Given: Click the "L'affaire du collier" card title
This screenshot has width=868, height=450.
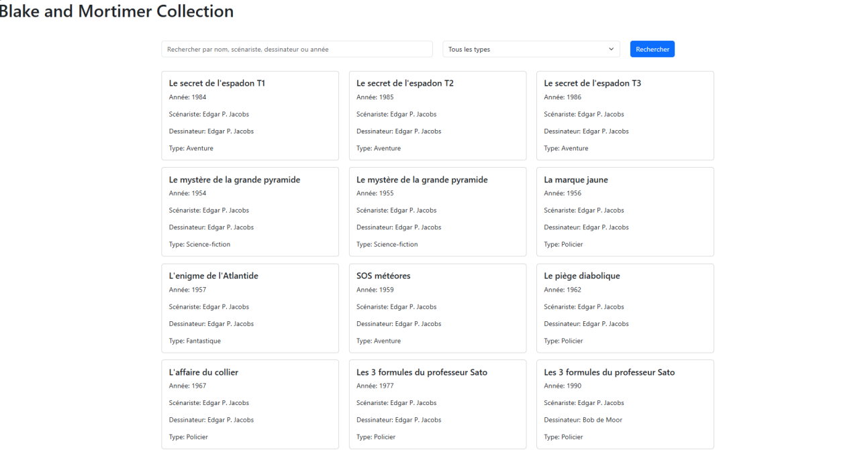Looking at the screenshot, I should pos(203,372).
